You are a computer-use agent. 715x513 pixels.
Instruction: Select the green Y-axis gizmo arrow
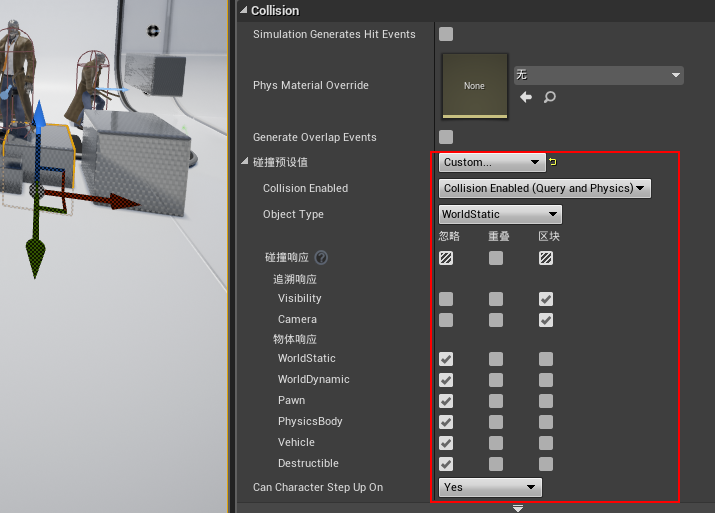35,257
